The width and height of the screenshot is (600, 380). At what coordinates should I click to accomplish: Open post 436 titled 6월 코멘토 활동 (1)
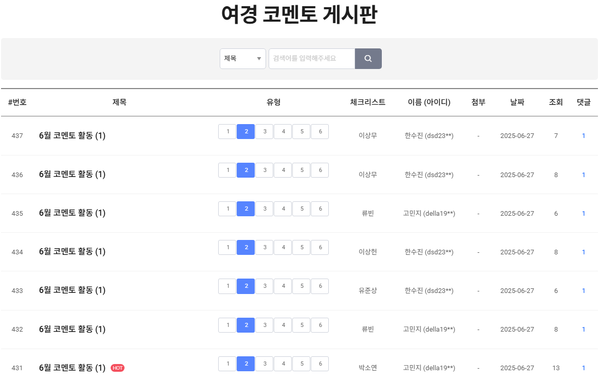[x=72, y=174]
